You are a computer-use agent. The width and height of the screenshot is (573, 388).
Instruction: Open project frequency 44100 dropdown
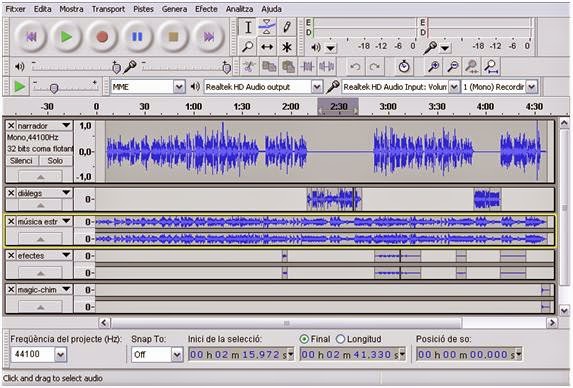click(60, 354)
